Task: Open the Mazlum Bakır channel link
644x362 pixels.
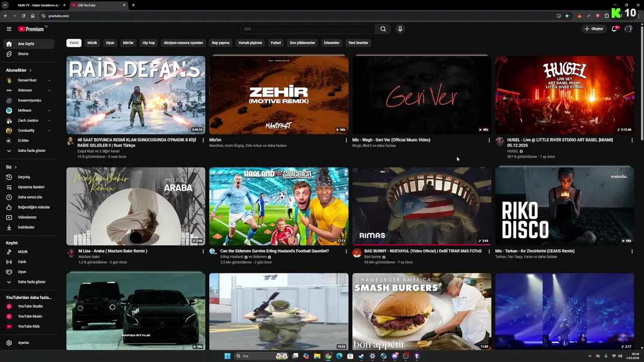Action: point(89,257)
